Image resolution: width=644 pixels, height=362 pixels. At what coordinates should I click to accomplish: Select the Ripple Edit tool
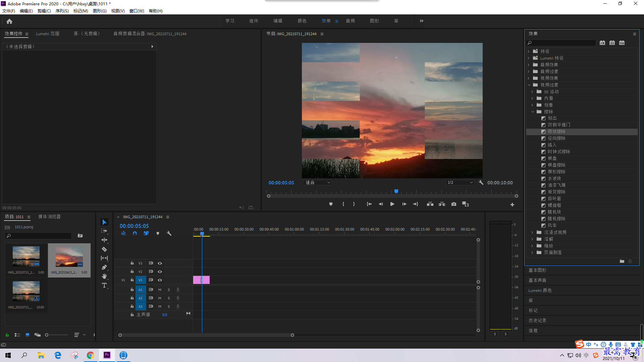(x=104, y=240)
